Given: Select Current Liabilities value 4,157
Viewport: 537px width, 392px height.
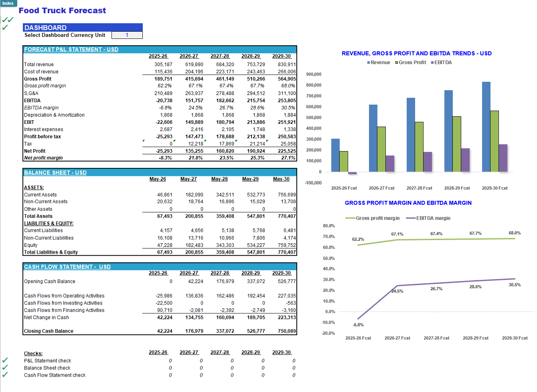Looking at the screenshot, I should 166,230.
